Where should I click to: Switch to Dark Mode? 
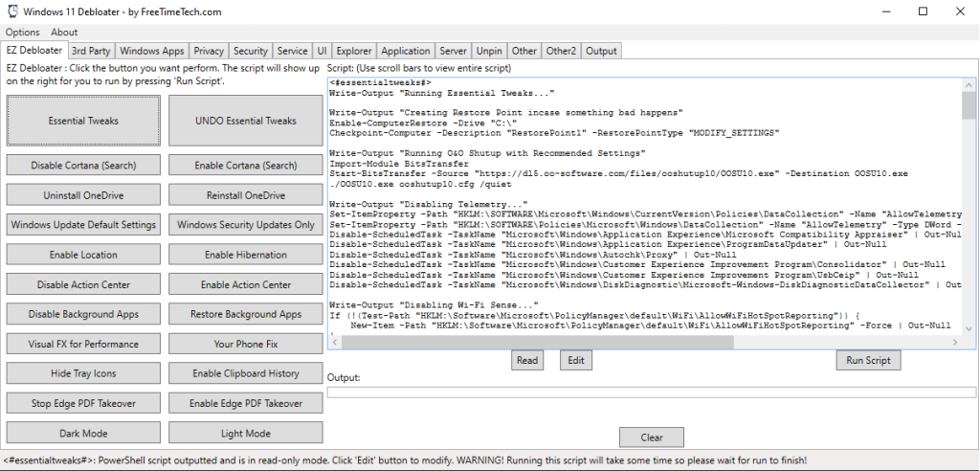click(84, 433)
